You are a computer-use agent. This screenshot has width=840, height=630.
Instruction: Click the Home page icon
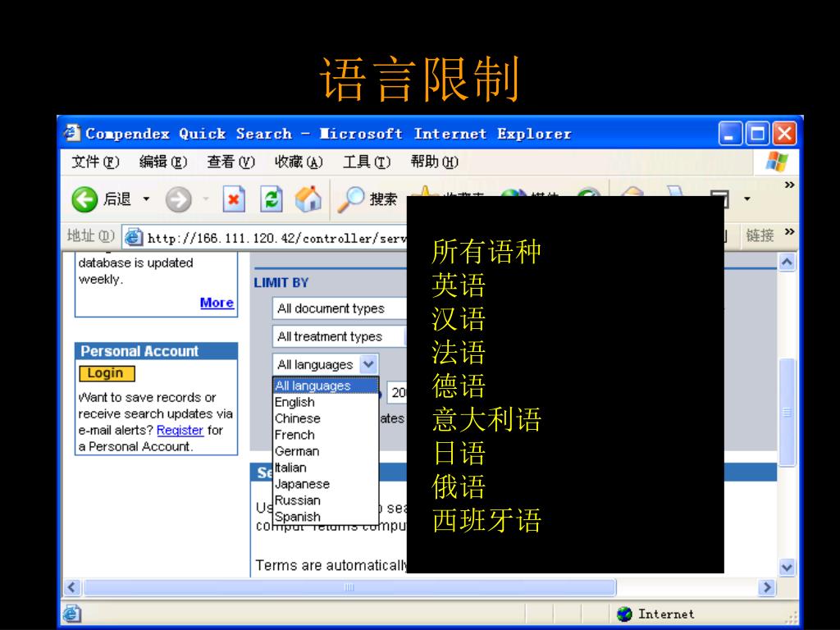click(x=308, y=199)
